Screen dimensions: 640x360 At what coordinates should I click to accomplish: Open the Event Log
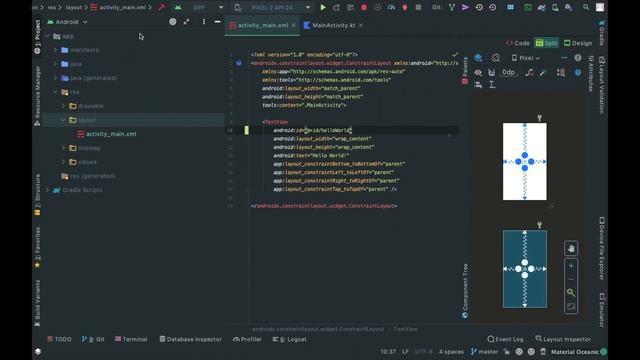[505, 339]
